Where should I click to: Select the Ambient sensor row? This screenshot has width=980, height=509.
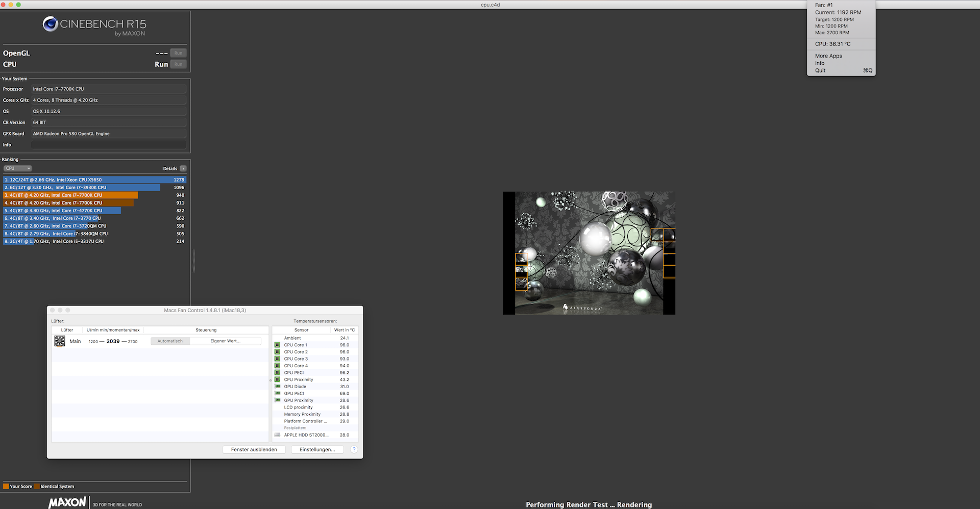(x=315, y=338)
